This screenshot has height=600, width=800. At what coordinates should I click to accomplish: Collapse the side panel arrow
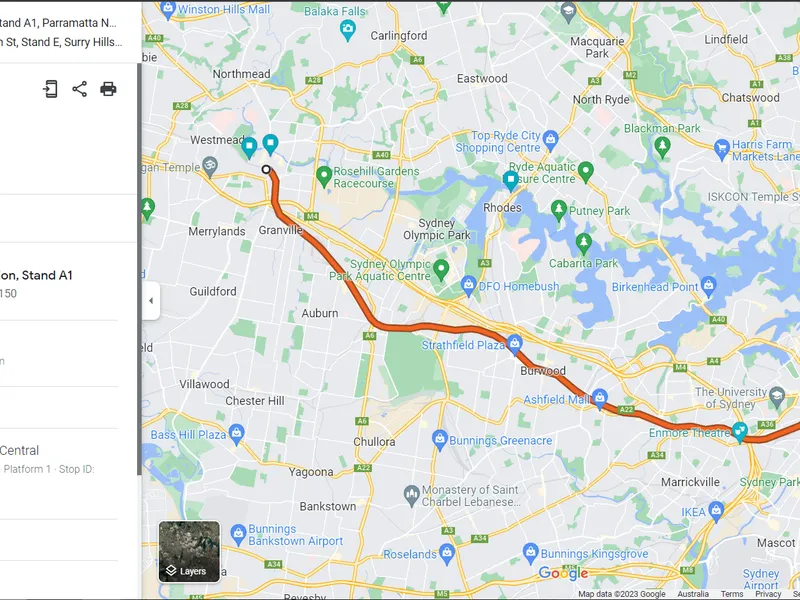[151, 301]
